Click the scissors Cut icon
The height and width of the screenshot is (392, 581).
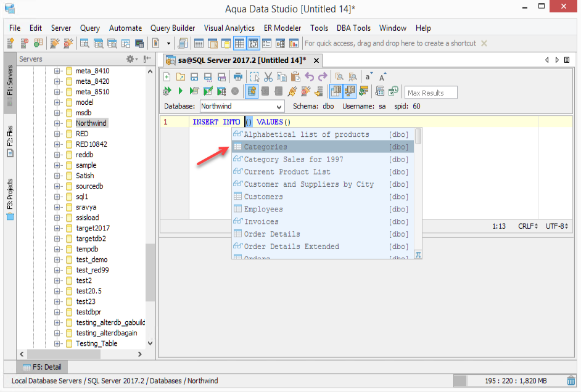coord(268,77)
